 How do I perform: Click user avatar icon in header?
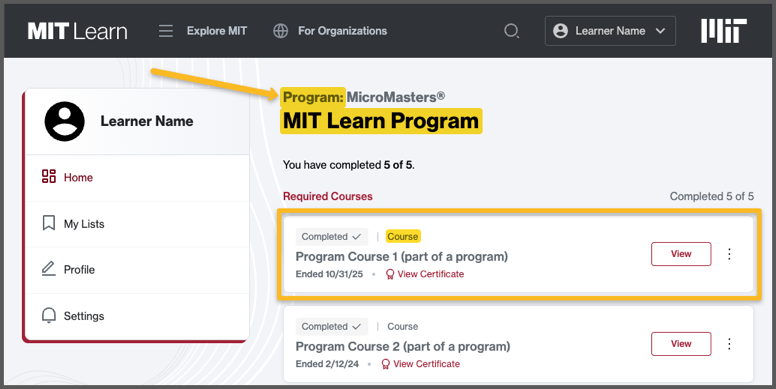click(560, 31)
